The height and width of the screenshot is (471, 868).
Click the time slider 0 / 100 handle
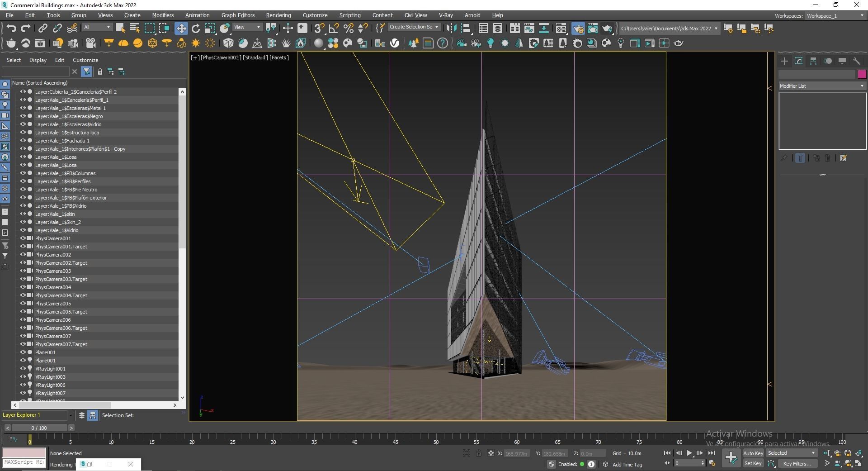pos(39,428)
